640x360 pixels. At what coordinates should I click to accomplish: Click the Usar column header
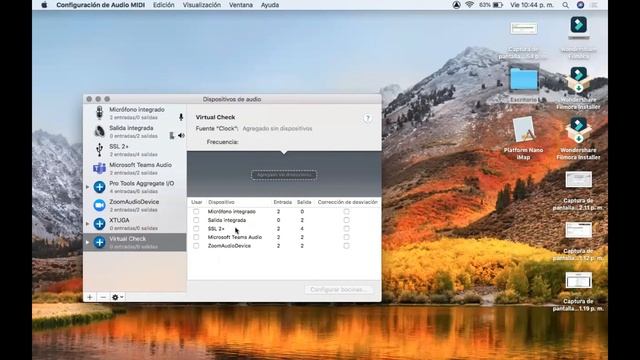(x=196, y=202)
